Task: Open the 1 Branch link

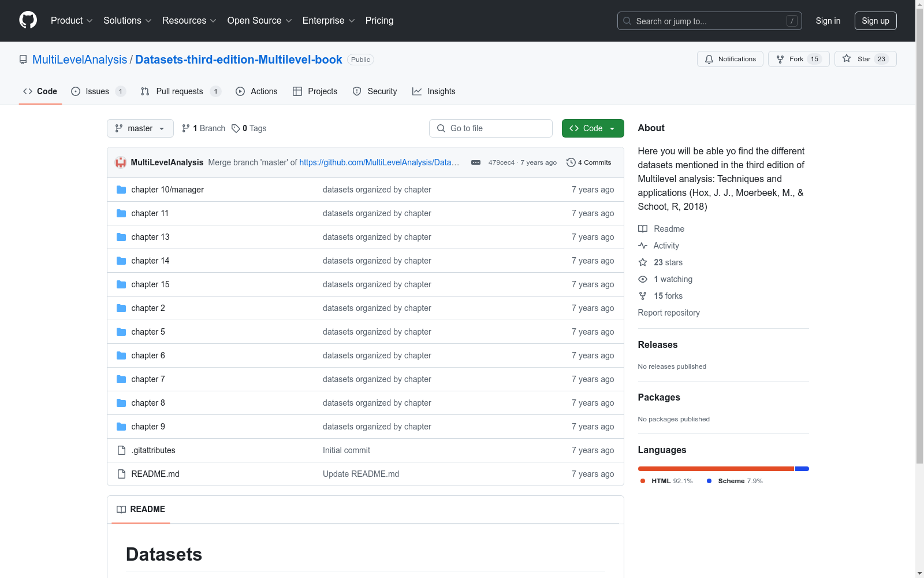Action: coord(203,128)
